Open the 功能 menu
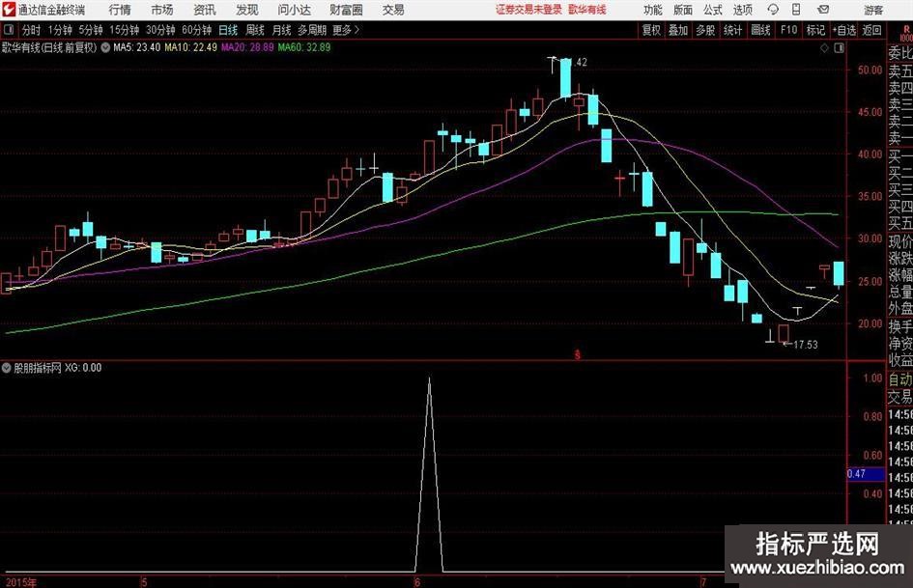Viewport: 913px width, 588px height. (x=653, y=10)
